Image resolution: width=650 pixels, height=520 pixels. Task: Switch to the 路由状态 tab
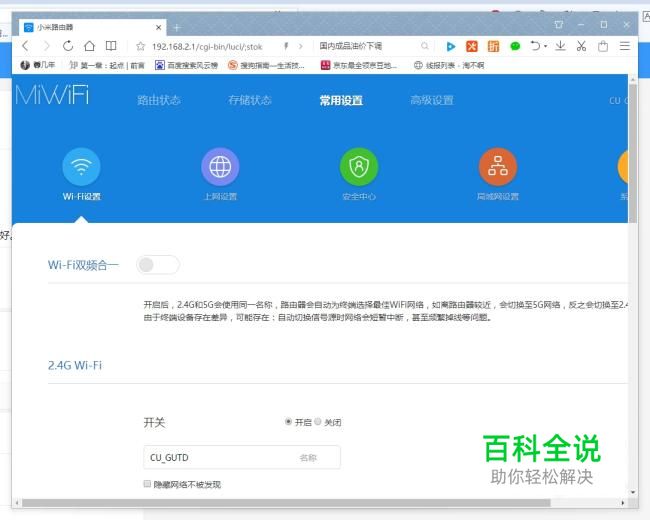click(158, 100)
